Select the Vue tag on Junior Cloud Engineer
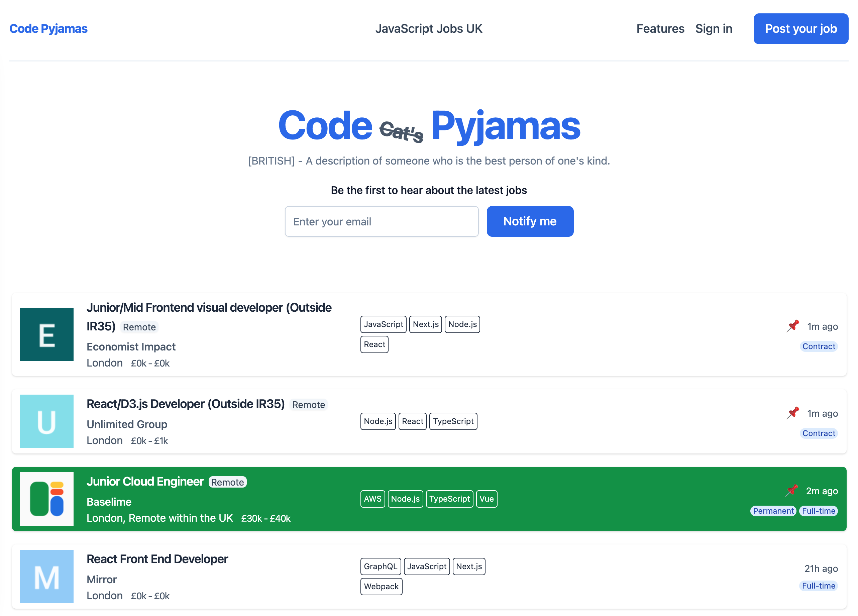The image size is (858, 616). point(487,499)
